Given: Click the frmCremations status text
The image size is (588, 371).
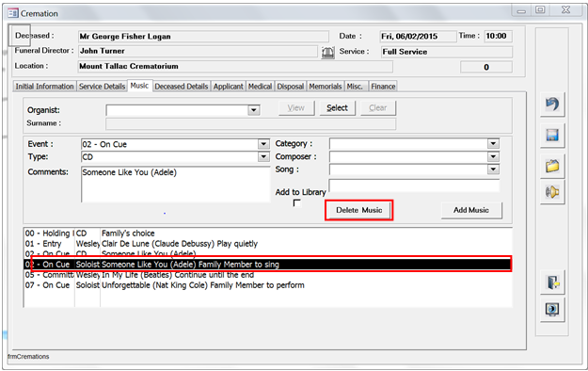Looking at the screenshot, I should (28, 356).
